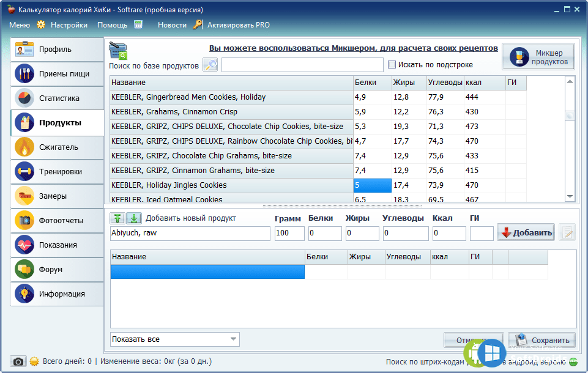Open the Меню menu
Screen dimensions: 588x373
[20, 25]
